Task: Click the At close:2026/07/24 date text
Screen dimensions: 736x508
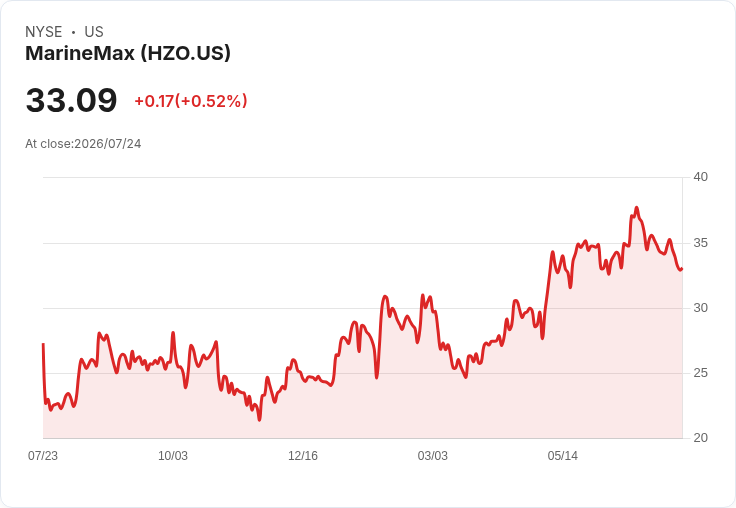Action: click(x=83, y=144)
